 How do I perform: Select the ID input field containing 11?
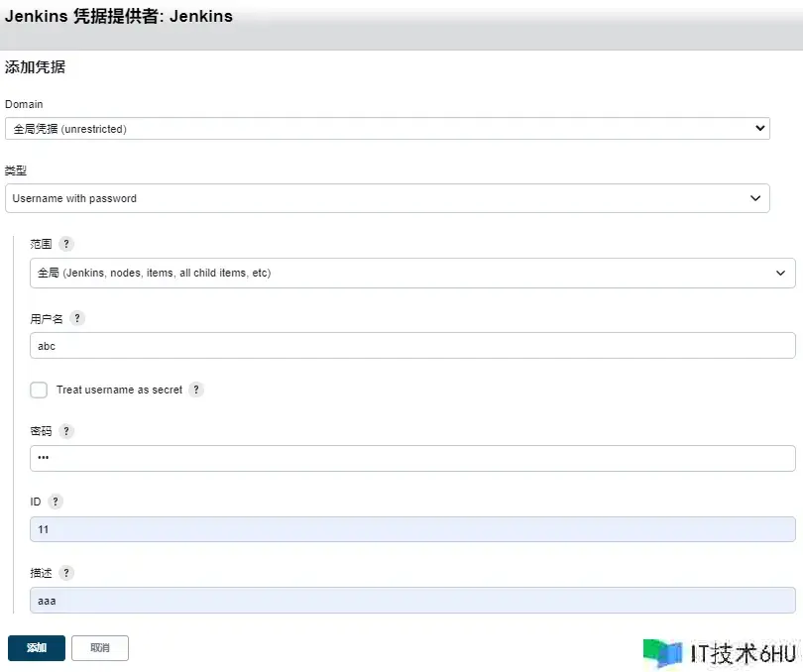[412, 529]
